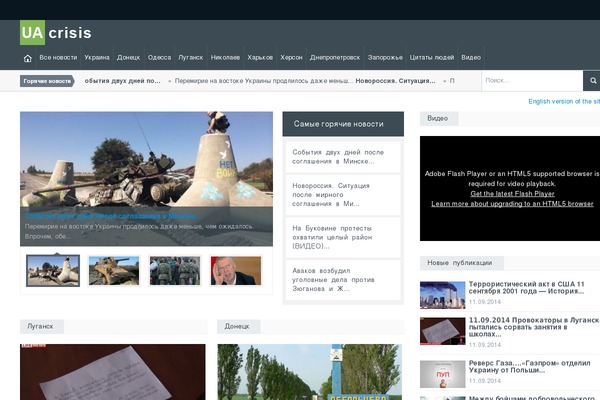
Task: Select the soldiers crowd slider thumbnail
Action: (175, 271)
